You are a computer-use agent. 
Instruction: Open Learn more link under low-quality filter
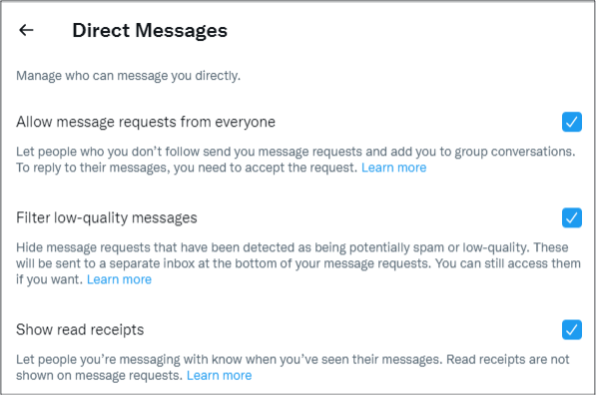[x=119, y=279]
